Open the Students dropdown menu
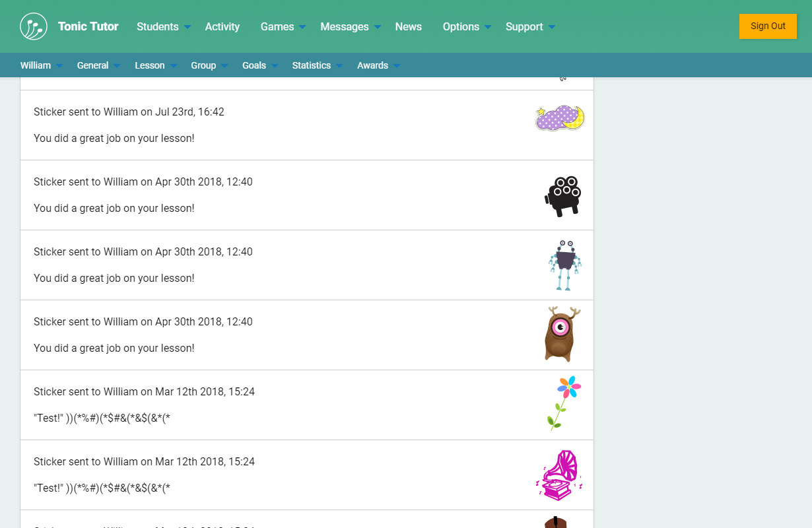 163,26
